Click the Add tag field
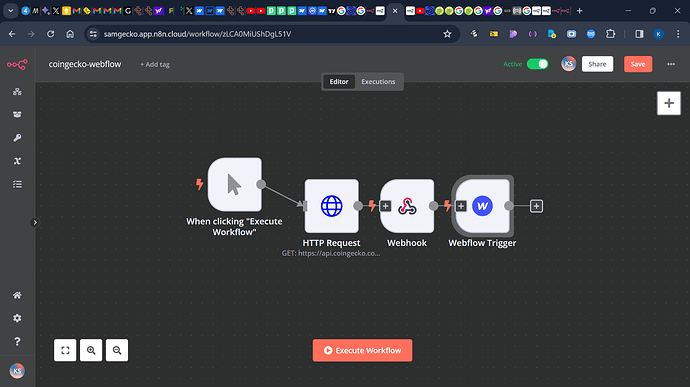 (155, 64)
